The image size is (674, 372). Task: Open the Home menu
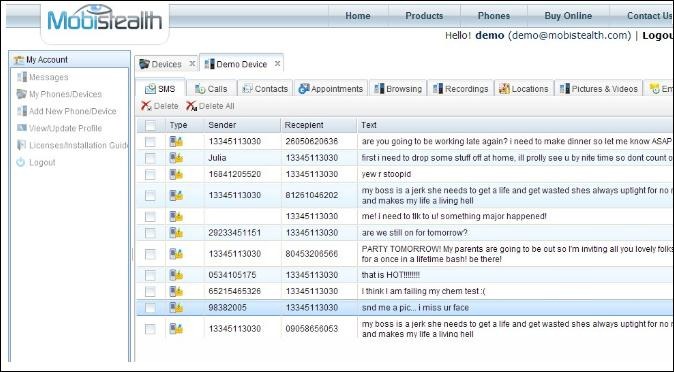click(x=358, y=16)
